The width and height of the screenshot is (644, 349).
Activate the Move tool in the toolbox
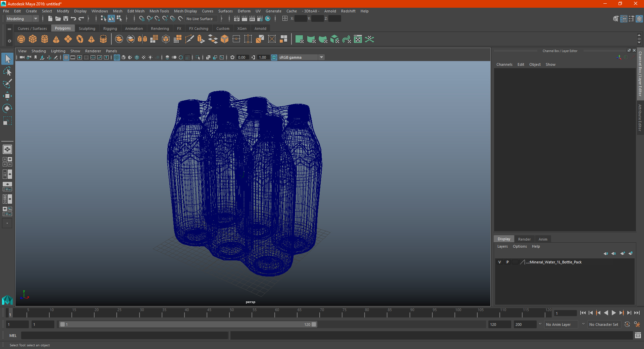[x=7, y=96]
